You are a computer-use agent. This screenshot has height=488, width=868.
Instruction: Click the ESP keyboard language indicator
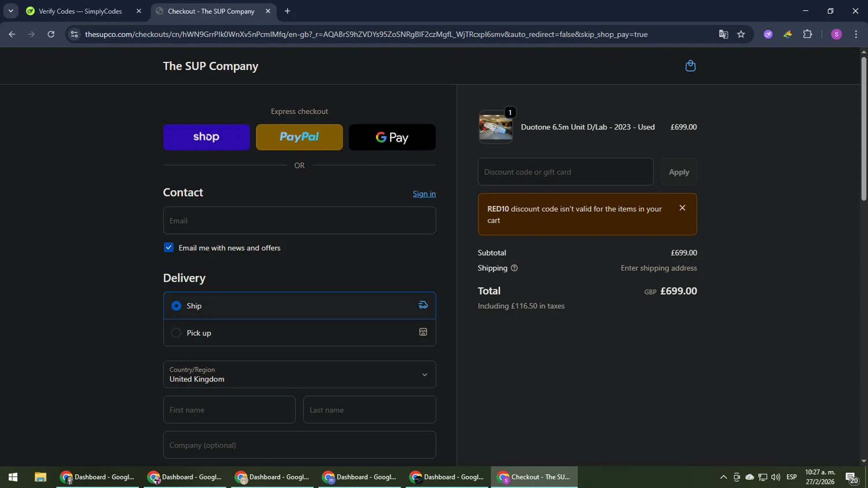(x=792, y=477)
